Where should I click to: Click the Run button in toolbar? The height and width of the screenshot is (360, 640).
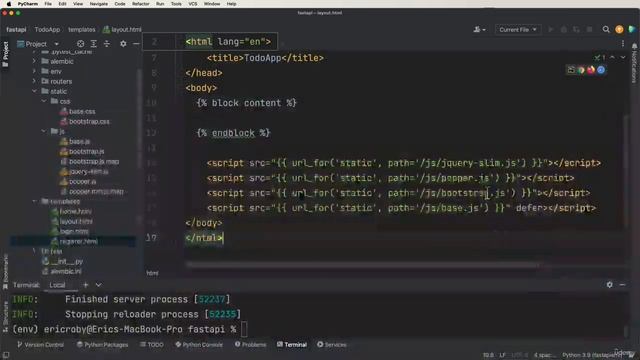click(551, 29)
